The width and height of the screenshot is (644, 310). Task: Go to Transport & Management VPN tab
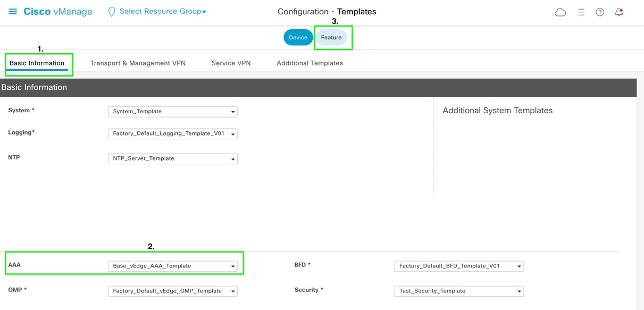[138, 63]
